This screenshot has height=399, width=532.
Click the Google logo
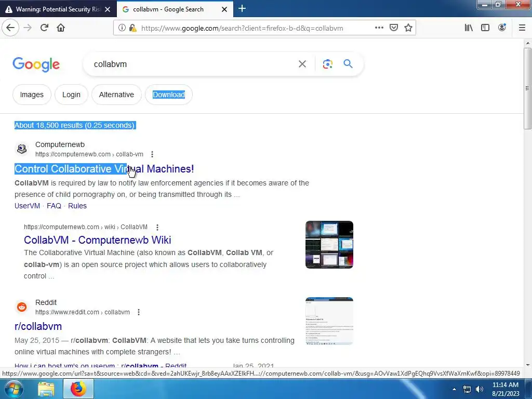(36, 64)
